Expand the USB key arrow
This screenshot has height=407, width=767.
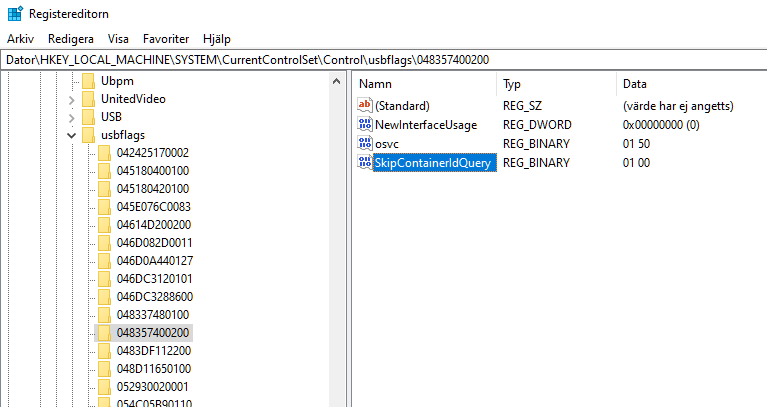(71, 117)
